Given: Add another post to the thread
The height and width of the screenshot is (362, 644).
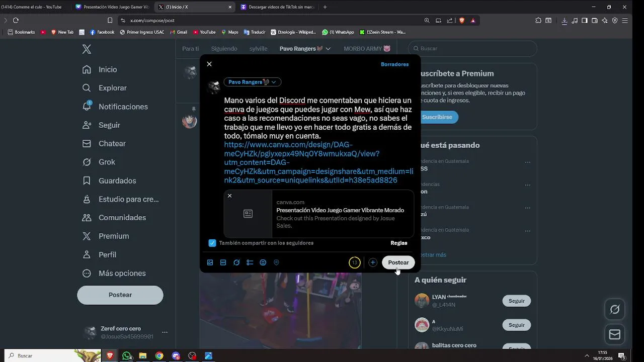Looking at the screenshot, I should 372,262.
